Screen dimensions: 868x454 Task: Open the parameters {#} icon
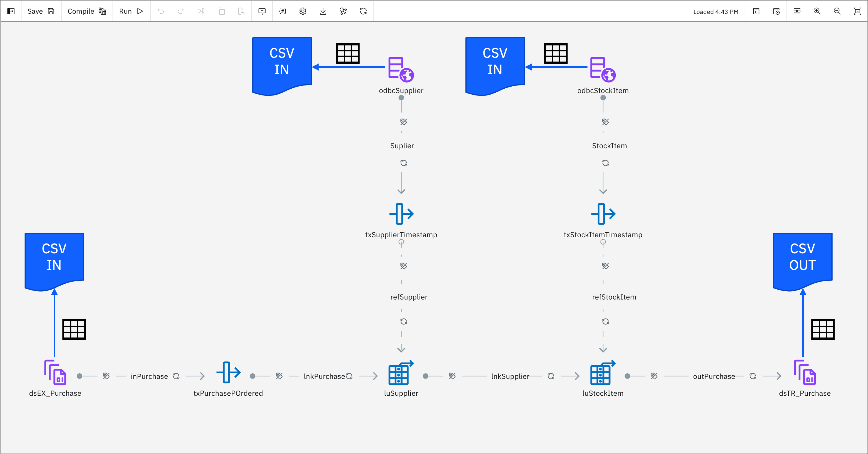(282, 11)
